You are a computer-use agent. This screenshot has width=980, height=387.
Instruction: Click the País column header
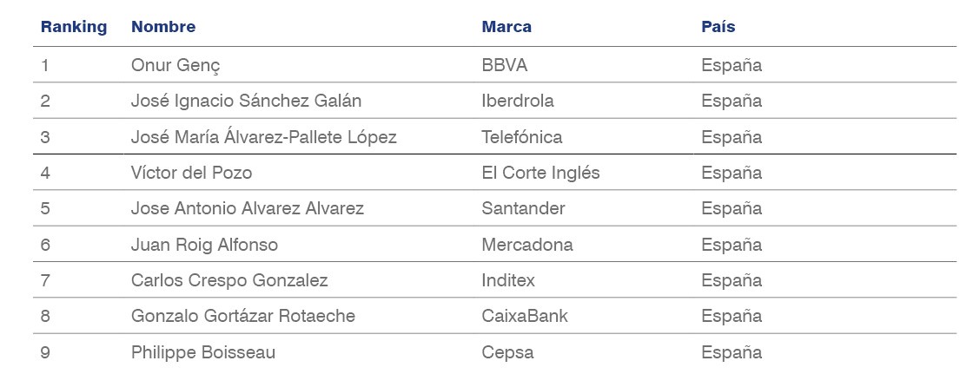718,27
